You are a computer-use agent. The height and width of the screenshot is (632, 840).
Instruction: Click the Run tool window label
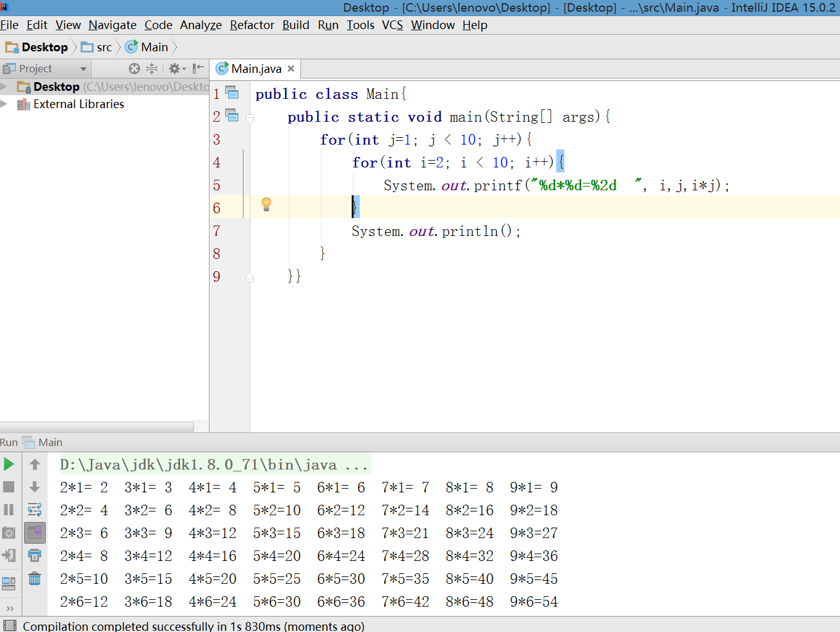point(9,442)
